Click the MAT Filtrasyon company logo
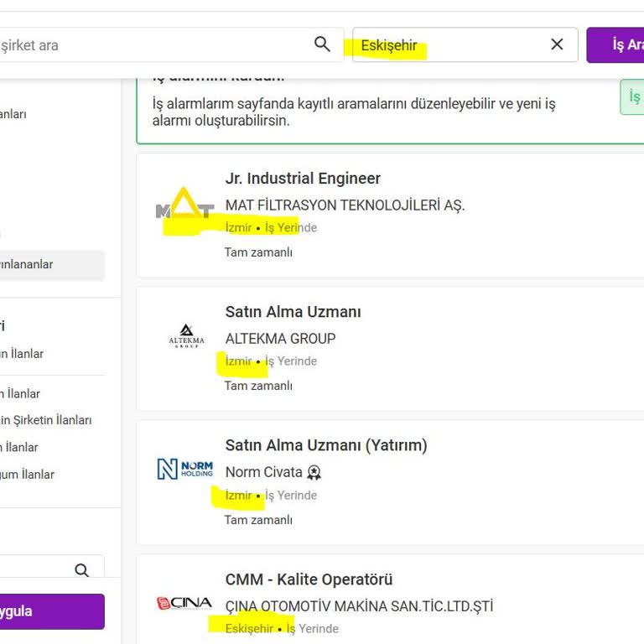The height and width of the screenshot is (644, 644). click(x=184, y=204)
